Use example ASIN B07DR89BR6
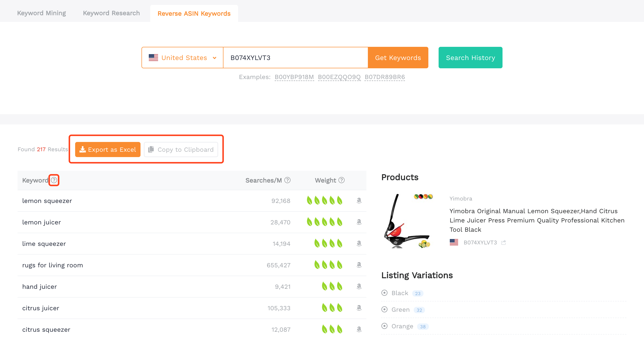Viewport: 644px width, 340px height. [x=385, y=77]
